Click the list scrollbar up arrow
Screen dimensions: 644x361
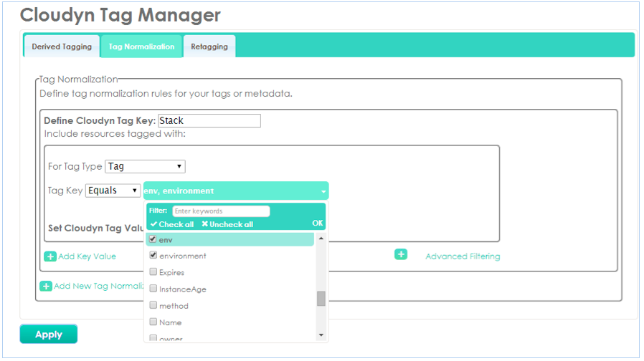[321, 239]
